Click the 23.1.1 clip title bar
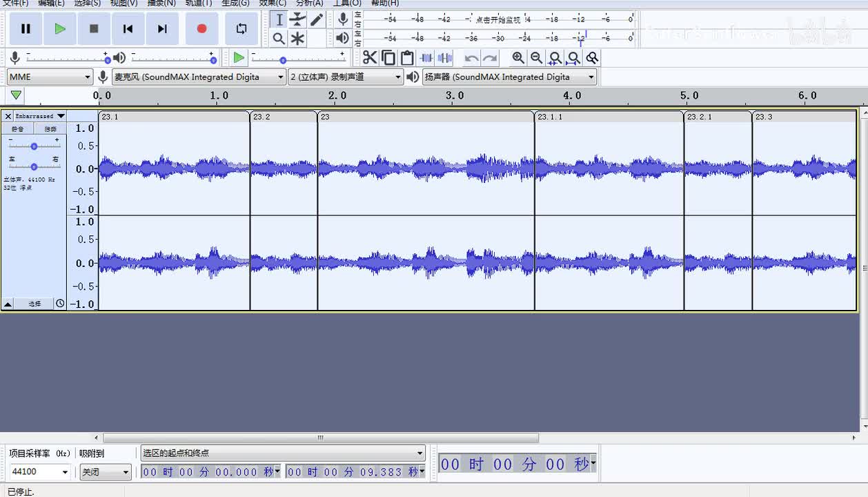This screenshot has width=868, height=497. click(x=609, y=117)
